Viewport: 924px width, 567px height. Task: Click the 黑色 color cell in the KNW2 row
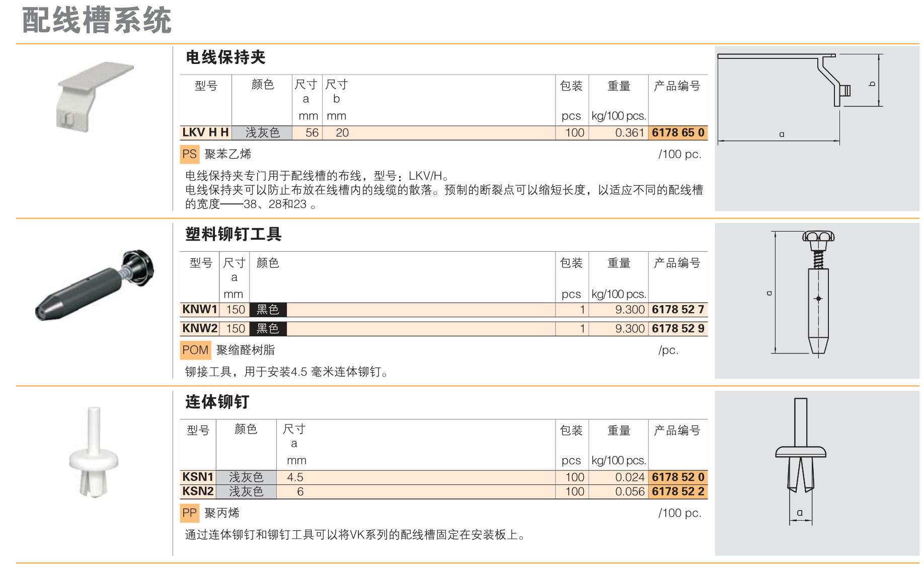[x=268, y=329]
